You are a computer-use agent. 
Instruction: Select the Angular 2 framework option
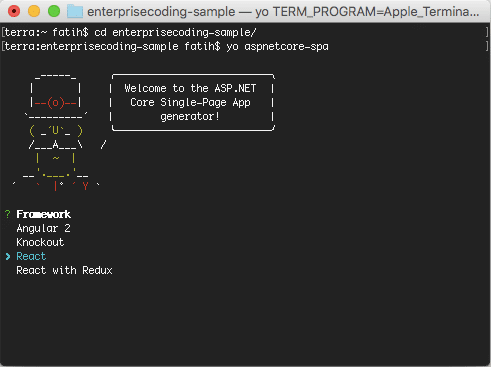pos(43,228)
